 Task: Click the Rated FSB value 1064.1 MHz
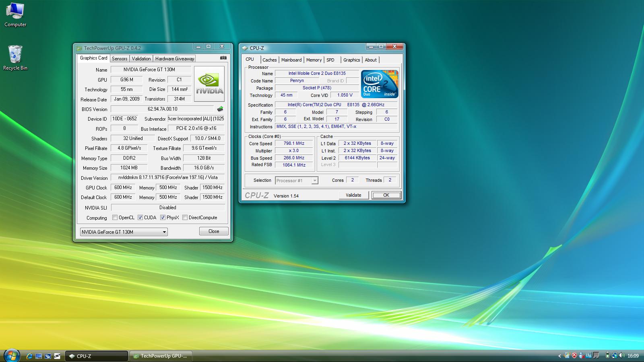[294, 165]
